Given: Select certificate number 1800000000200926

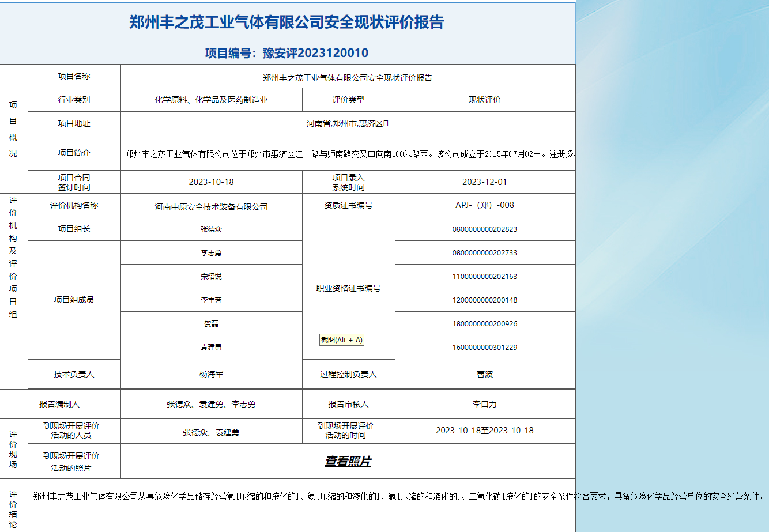Looking at the screenshot, I should pyautogui.click(x=485, y=324).
